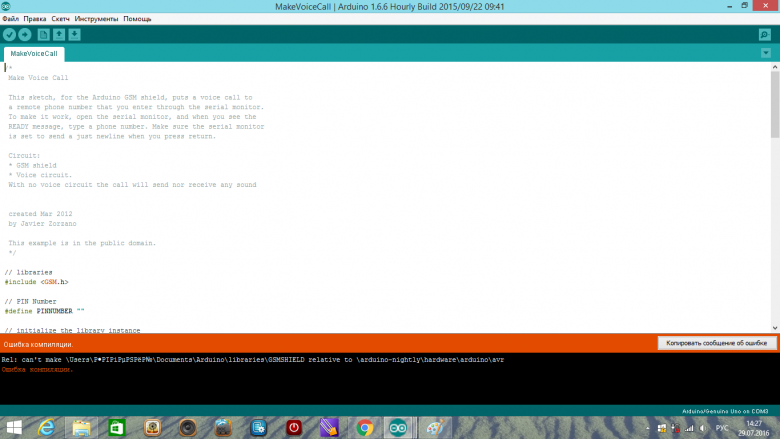This screenshot has height=439, width=780.
Task: Open the Файл menu
Action: [10, 19]
